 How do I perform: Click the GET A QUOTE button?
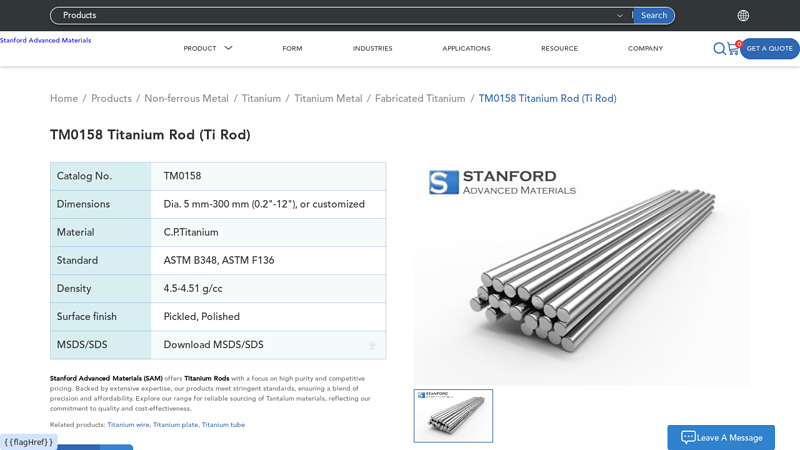point(769,48)
